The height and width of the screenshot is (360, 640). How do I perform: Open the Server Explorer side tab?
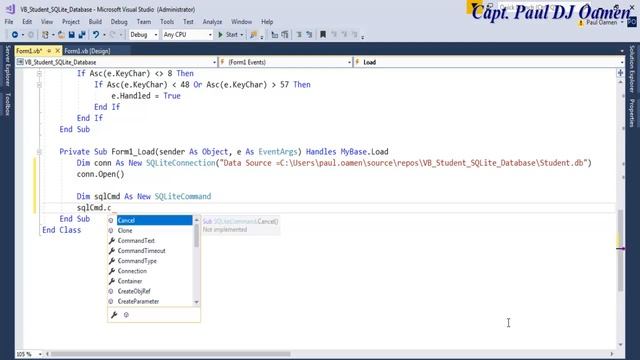pyautogui.click(x=7, y=66)
